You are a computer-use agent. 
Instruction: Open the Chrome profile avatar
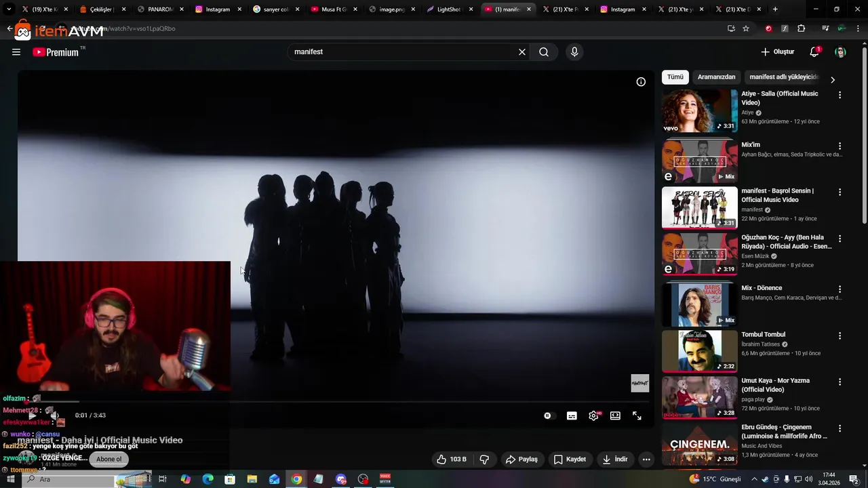842,28
